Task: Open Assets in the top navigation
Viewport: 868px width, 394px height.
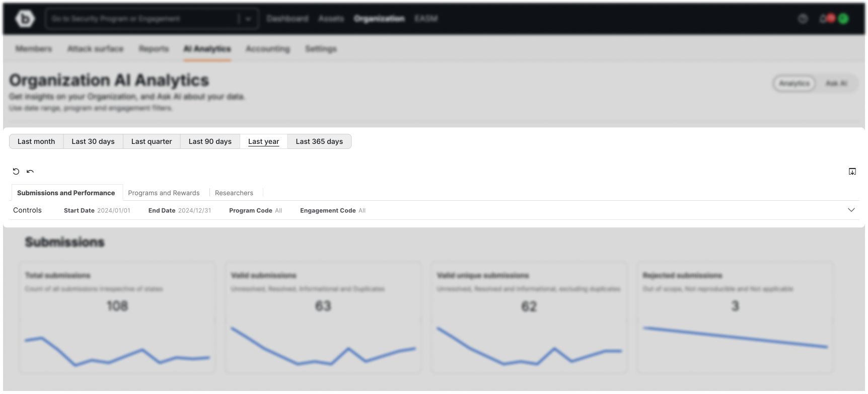Action: coord(331,19)
